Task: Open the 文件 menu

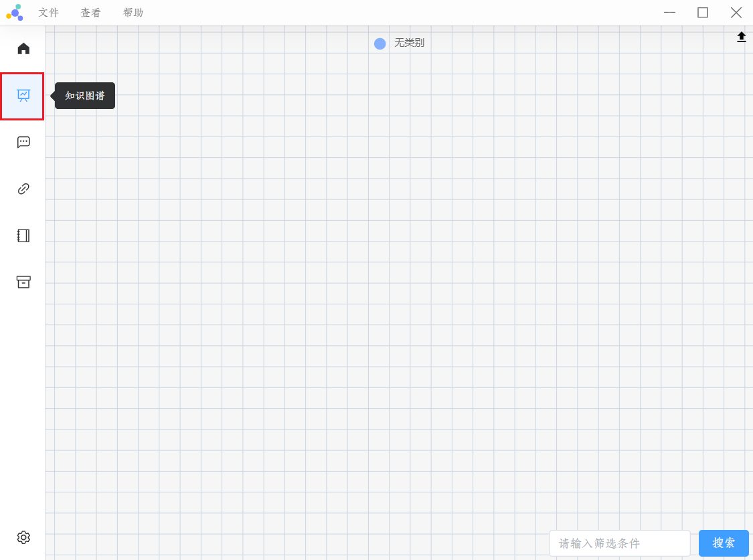Action: pos(48,13)
